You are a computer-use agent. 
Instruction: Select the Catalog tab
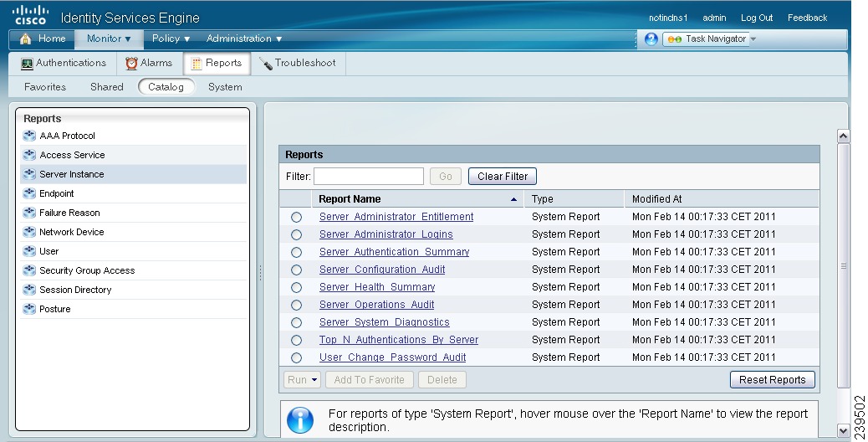[166, 87]
